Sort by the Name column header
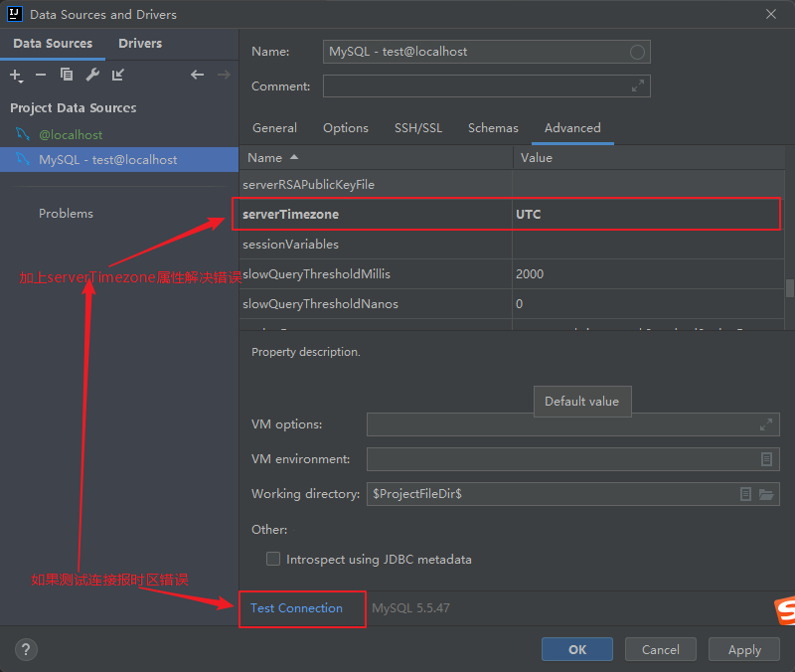The width and height of the screenshot is (795, 672). (x=376, y=158)
